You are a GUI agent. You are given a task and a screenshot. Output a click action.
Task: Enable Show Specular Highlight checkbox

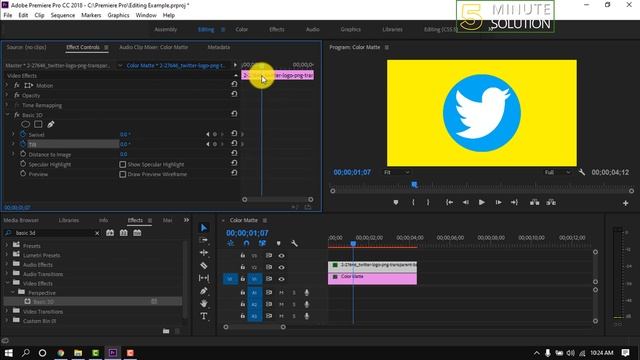122,164
